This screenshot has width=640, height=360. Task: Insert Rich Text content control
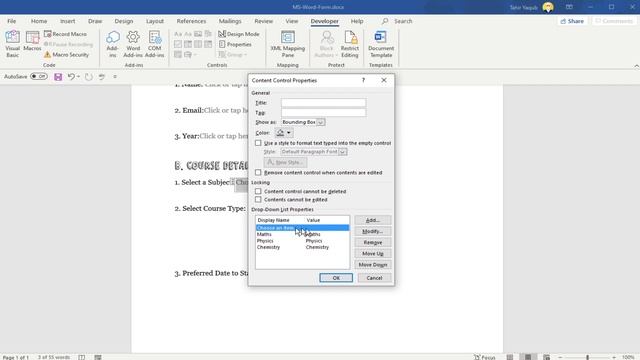coord(178,34)
